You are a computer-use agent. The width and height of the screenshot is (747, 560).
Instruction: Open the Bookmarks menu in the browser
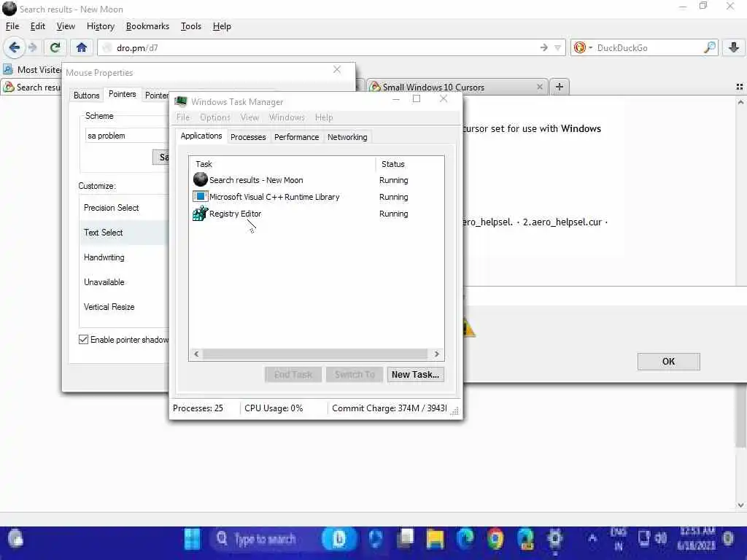pyautogui.click(x=147, y=26)
